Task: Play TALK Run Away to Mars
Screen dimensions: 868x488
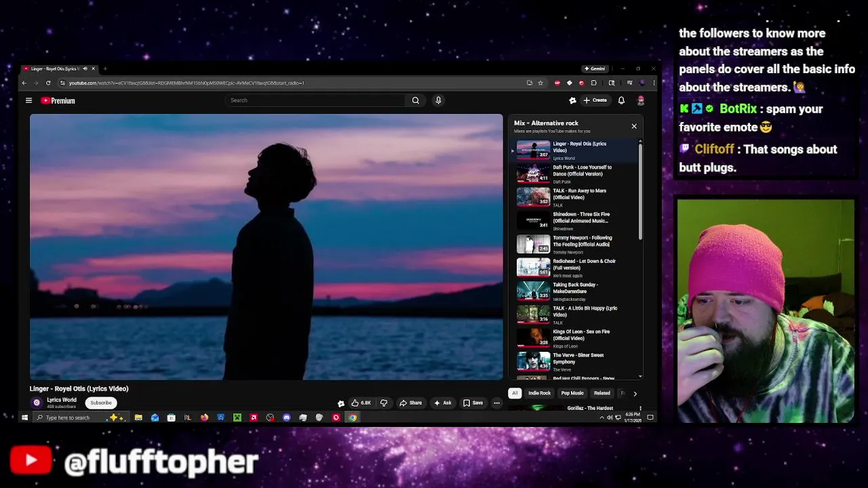Action: (575, 197)
